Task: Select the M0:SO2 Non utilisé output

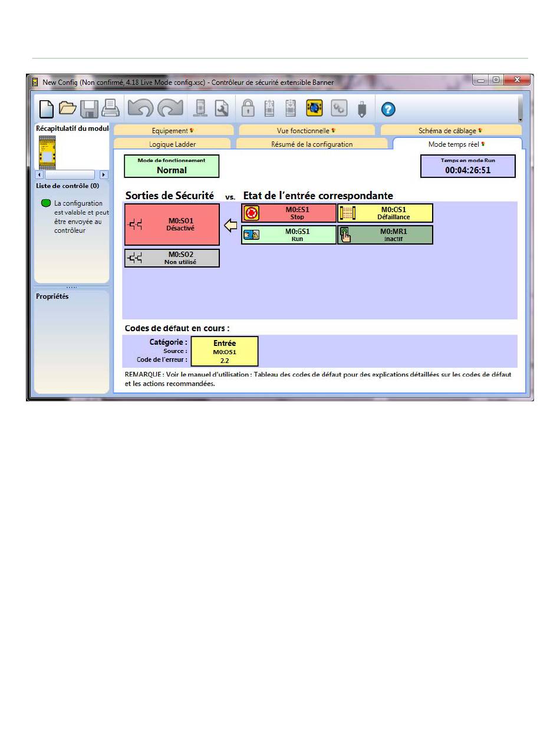Action: 172,258
